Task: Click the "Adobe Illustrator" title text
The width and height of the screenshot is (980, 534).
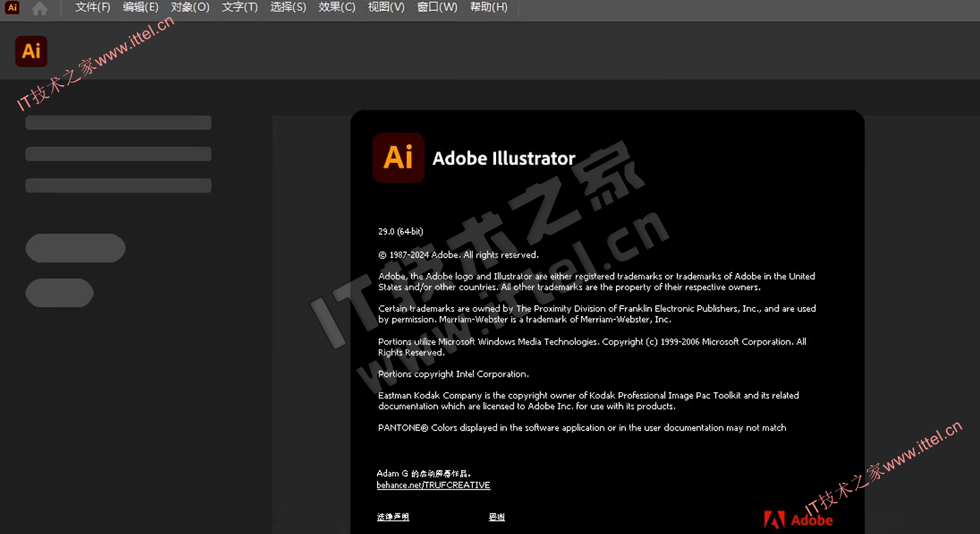Action: (504, 158)
